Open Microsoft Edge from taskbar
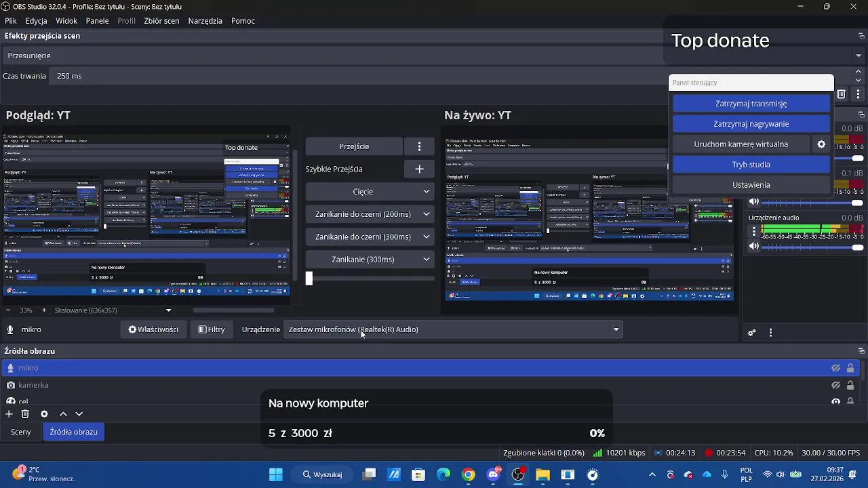868x488 pixels. coord(443,474)
